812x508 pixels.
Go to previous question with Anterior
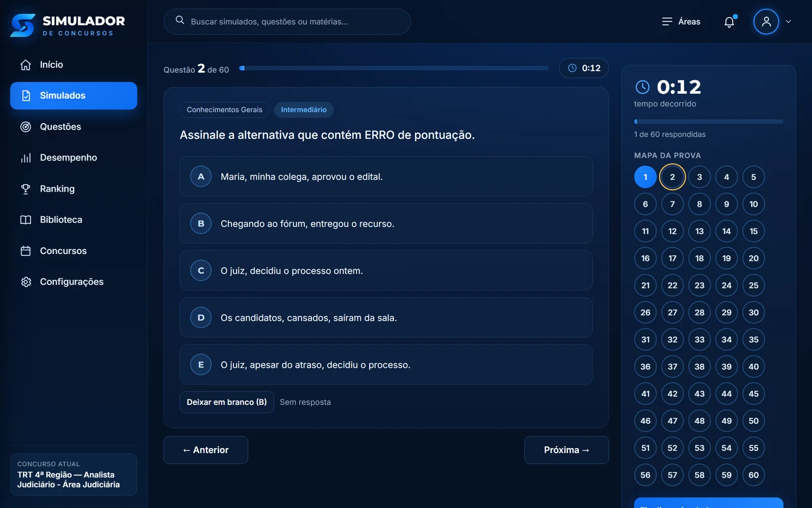pyautogui.click(x=206, y=450)
